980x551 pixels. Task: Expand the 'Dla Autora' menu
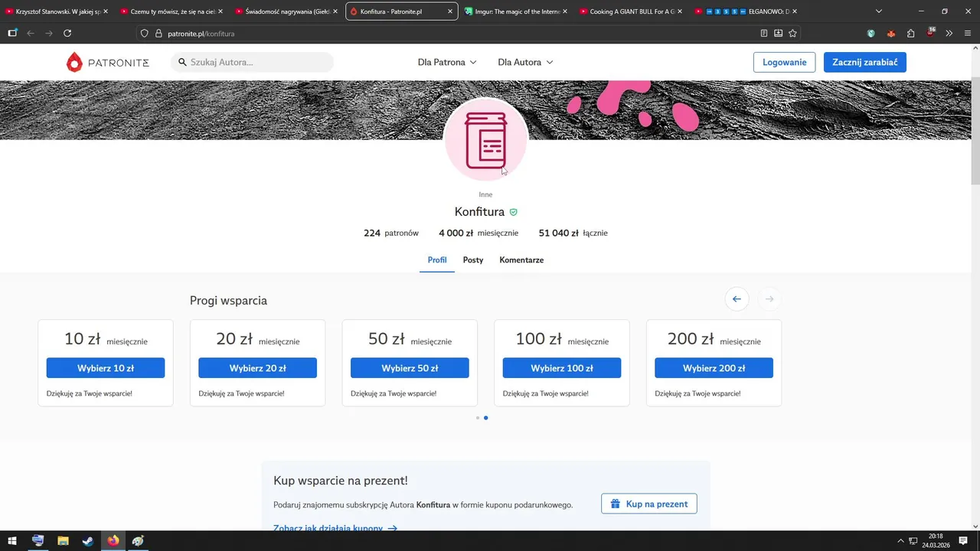[x=525, y=62]
